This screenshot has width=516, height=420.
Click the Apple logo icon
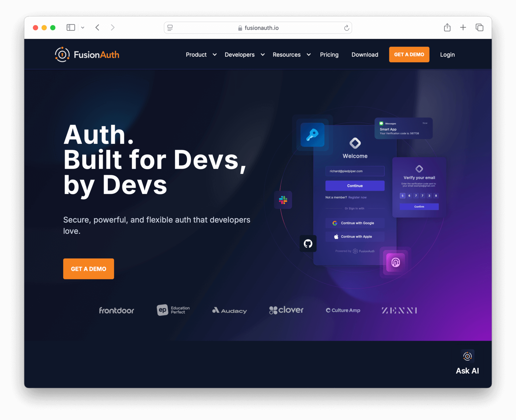click(x=336, y=237)
